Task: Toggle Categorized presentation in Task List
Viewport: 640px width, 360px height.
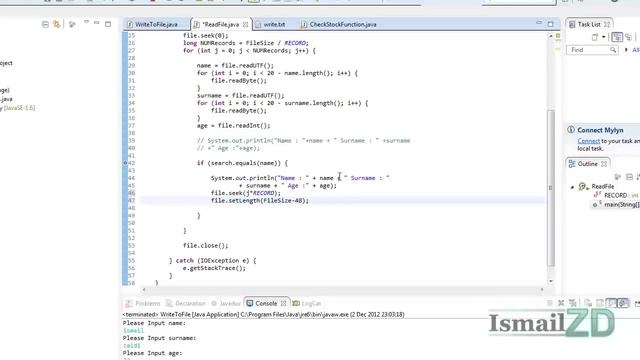Action: (x=617, y=37)
